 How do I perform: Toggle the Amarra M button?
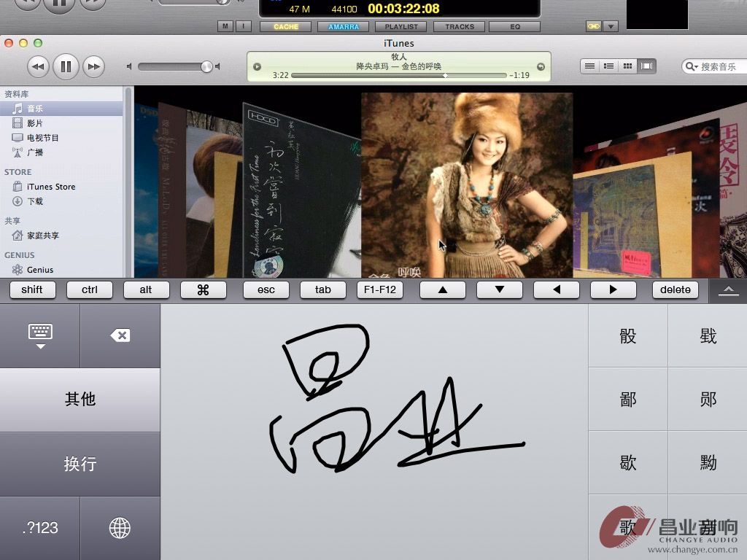tap(225, 26)
